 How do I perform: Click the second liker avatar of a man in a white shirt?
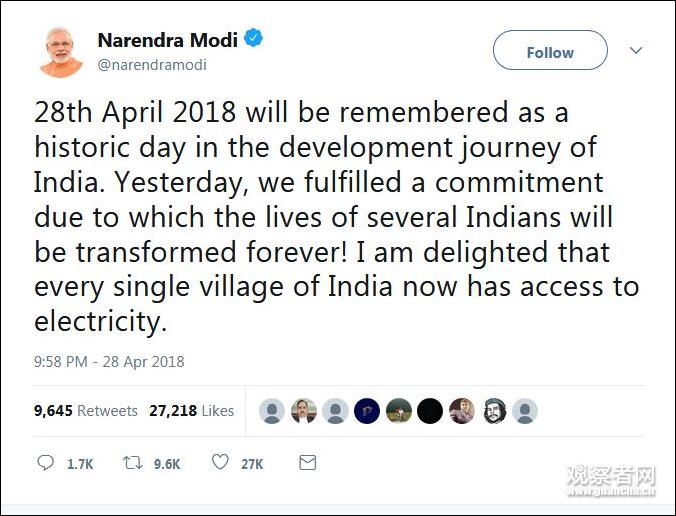point(303,411)
